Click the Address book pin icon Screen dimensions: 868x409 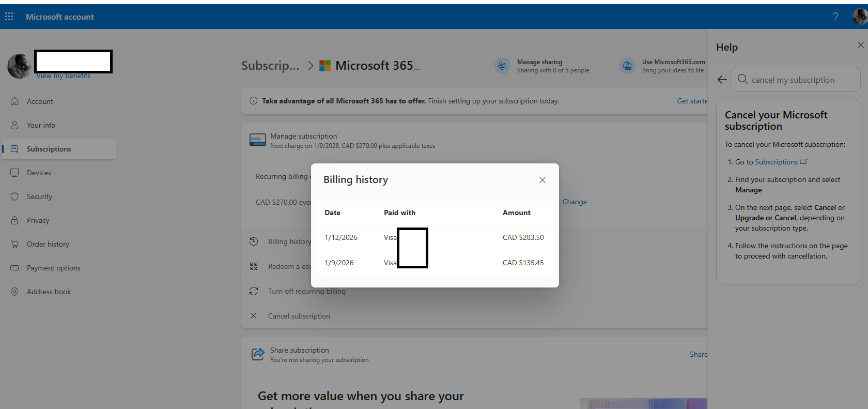(x=14, y=292)
